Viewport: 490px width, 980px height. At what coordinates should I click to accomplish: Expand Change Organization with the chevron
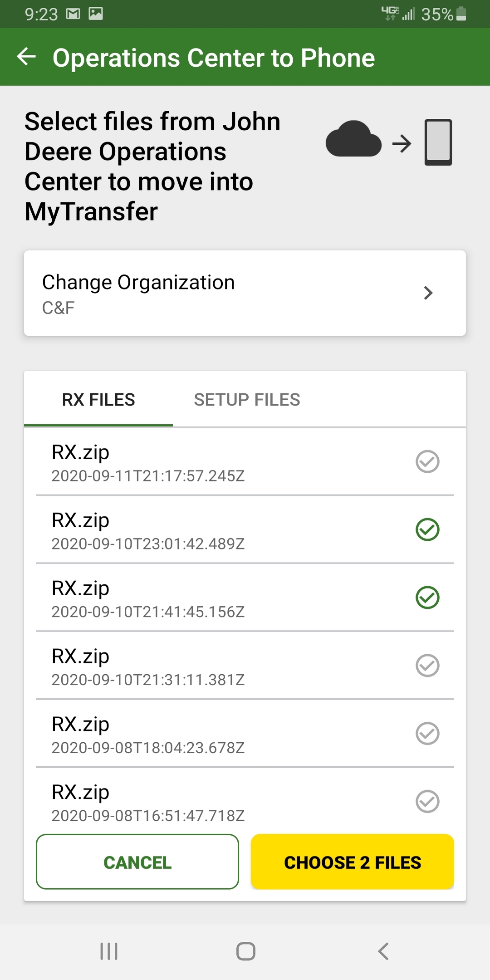point(428,293)
